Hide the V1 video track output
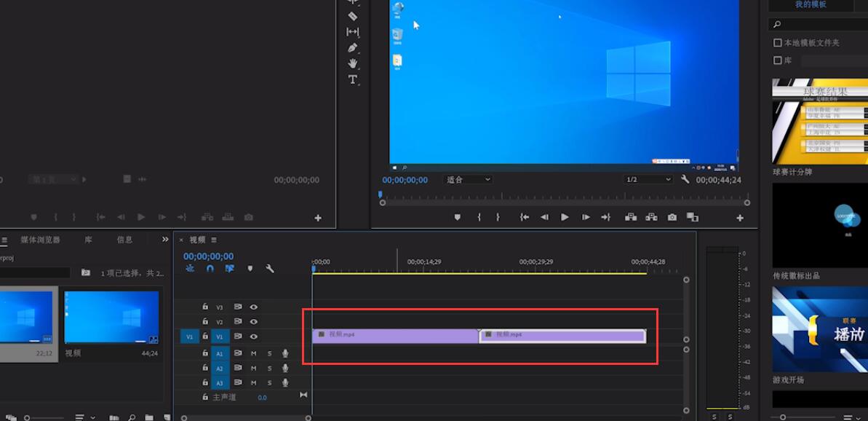The width and height of the screenshot is (868, 421). click(x=253, y=337)
